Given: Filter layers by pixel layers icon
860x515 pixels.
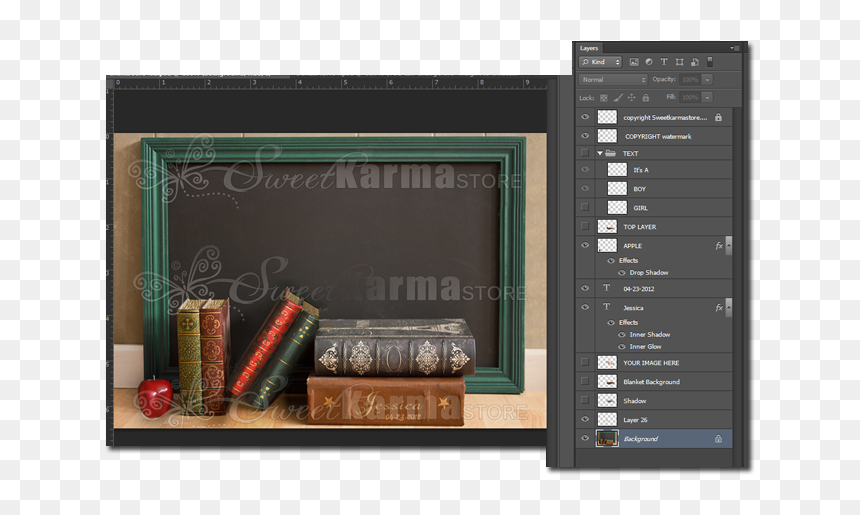Looking at the screenshot, I should pos(634,62).
